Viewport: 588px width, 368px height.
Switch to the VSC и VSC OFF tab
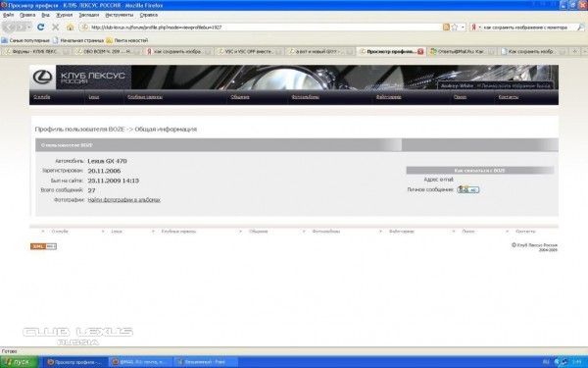(x=249, y=51)
